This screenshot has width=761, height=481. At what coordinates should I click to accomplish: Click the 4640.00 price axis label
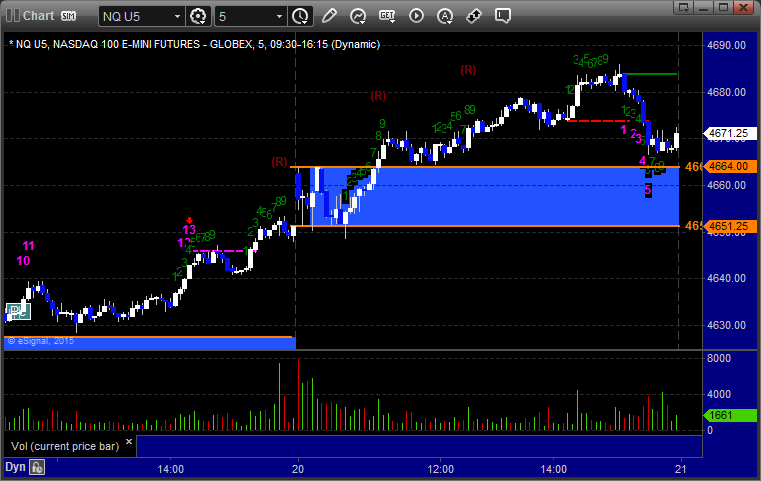pyautogui.click(x=727, y=278)
